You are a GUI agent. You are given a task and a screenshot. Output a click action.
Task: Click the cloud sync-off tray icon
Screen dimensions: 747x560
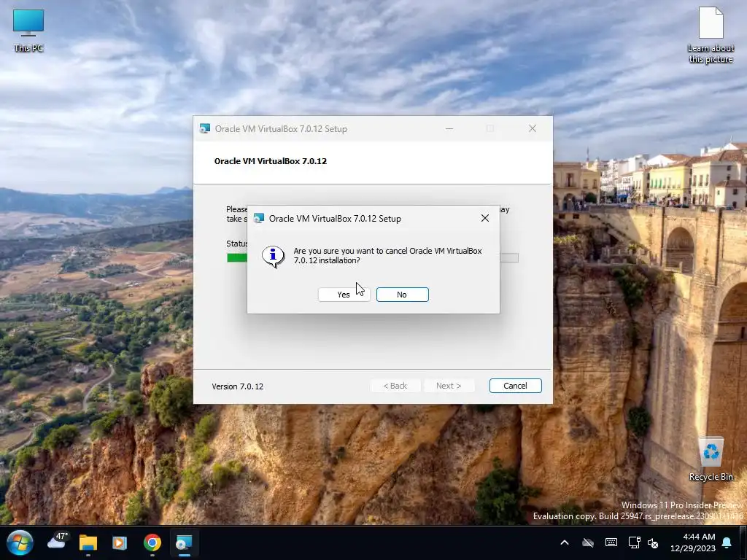588,542
